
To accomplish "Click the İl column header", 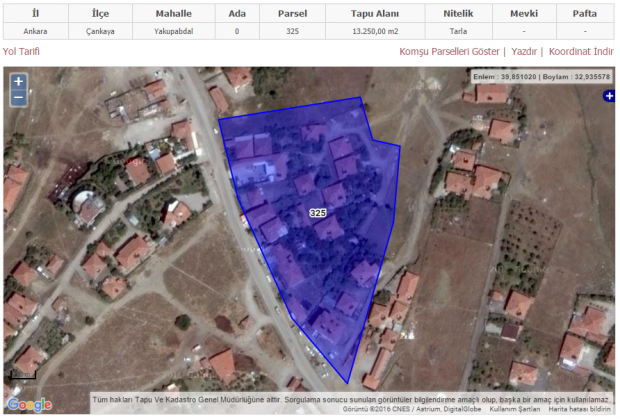I will click(36, 13).
